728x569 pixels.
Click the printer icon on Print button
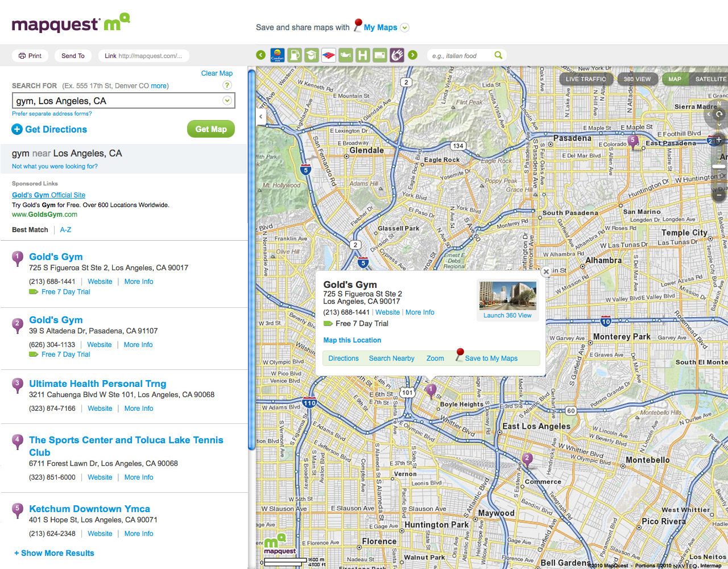point(22,56)
